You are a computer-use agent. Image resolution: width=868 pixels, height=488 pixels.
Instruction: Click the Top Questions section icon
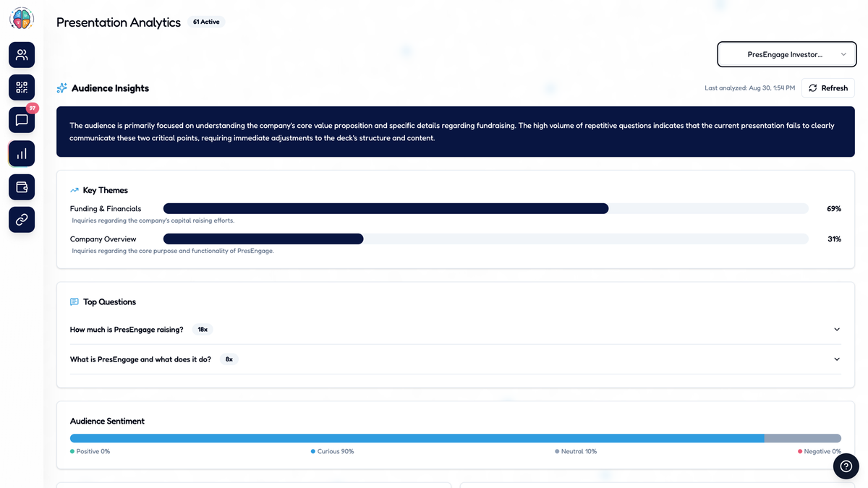(75, 302)
